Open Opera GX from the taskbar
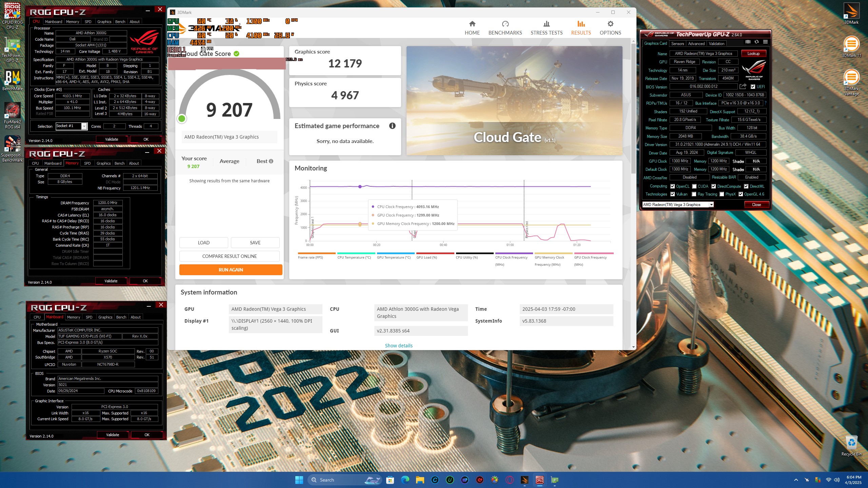This screenshot has height=488, width=868. tap(510, 480)
